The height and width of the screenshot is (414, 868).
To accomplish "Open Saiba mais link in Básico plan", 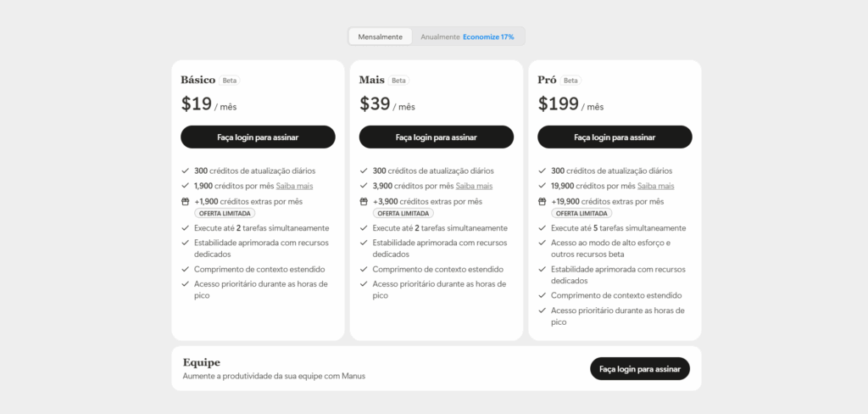I will [294, 187].
